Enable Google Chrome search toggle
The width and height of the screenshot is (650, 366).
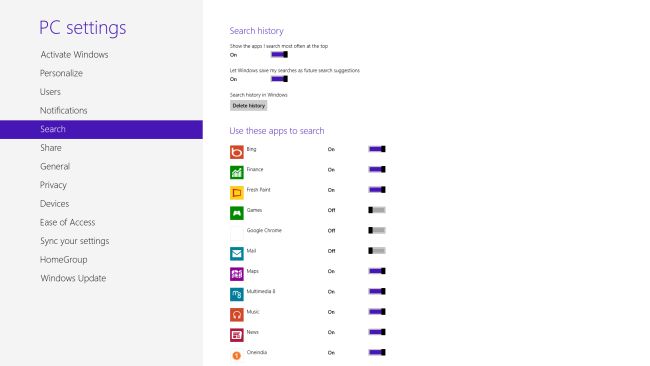click(377, 230)
